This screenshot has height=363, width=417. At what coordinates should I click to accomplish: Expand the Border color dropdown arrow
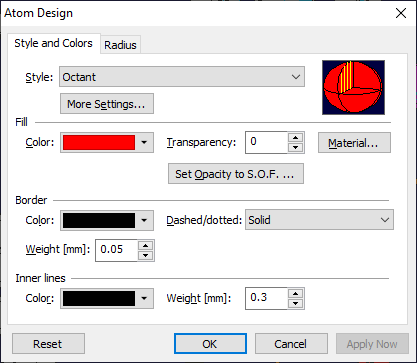(144, 220)
